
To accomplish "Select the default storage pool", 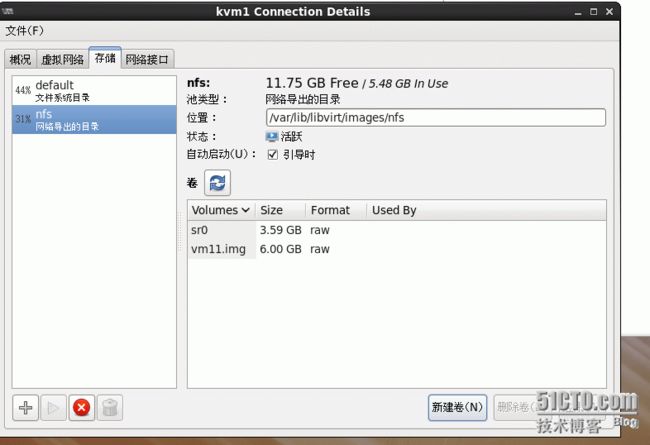I will point(94,90).
